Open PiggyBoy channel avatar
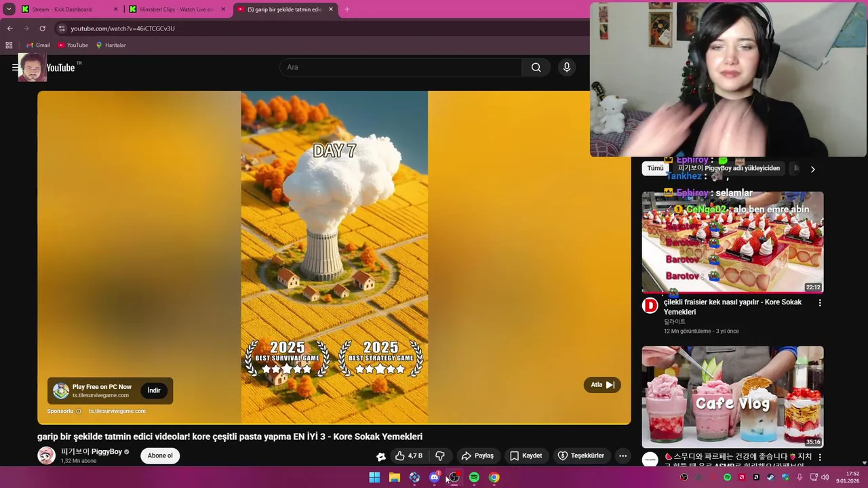868x488 pixels. [x=46, y=455]
